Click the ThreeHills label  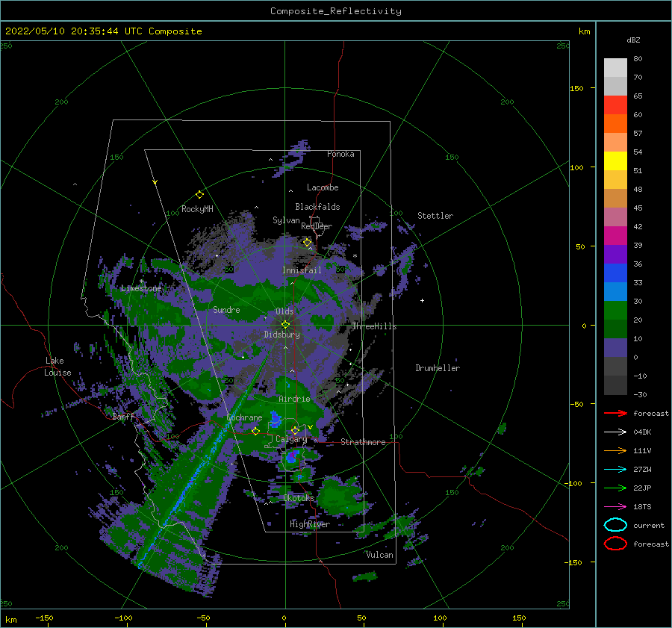(x=374, y=326)
